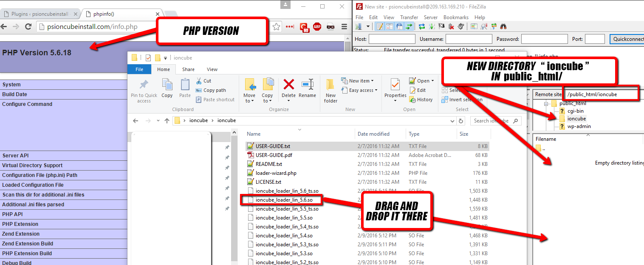The height and width of the screenshot is (265, 644).
Task: Select cgi-bin folder in remote tree
Action: (575, 111)
